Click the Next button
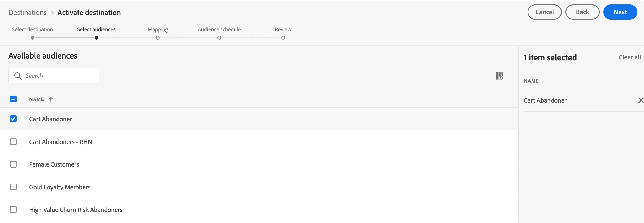Image resolution: width=644 pixels, height=223 pixels. click(x=620, y=12)
